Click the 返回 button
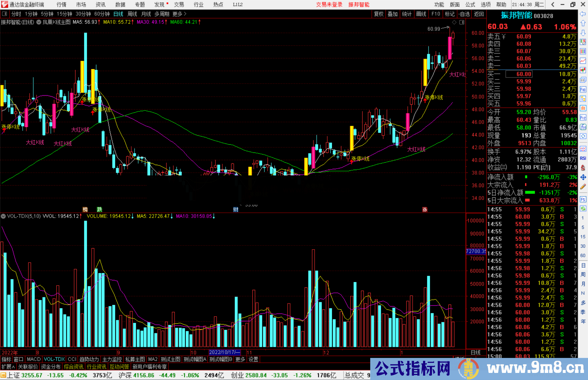Viewport: 588px width, 380px height. tap(479, 14)
